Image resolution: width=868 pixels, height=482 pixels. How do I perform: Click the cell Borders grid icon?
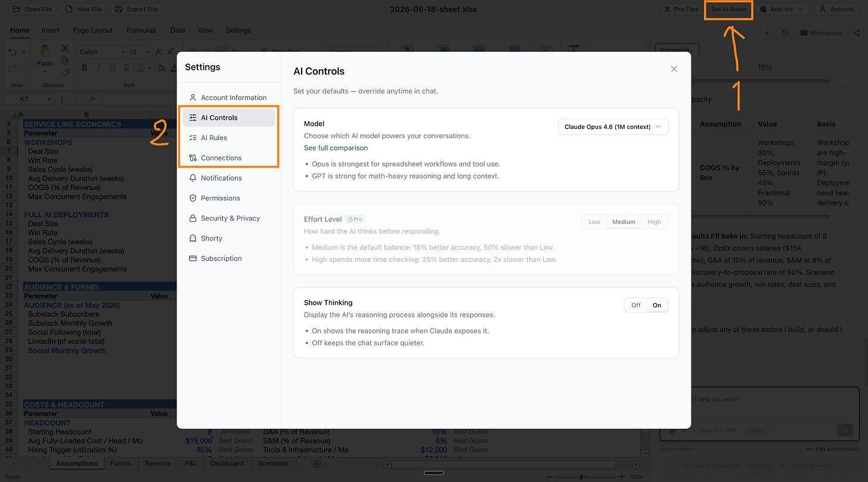[x=141, y=68]
